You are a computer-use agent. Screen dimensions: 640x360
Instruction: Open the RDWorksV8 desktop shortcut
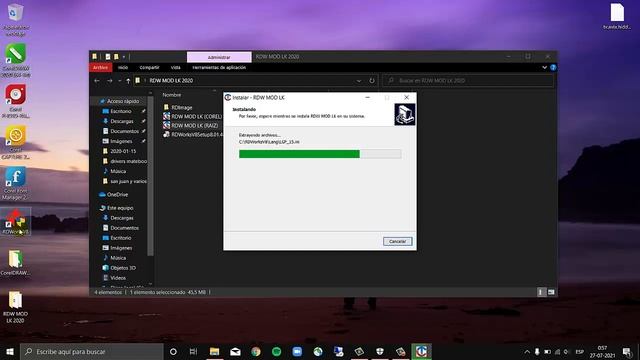(16, 222)
